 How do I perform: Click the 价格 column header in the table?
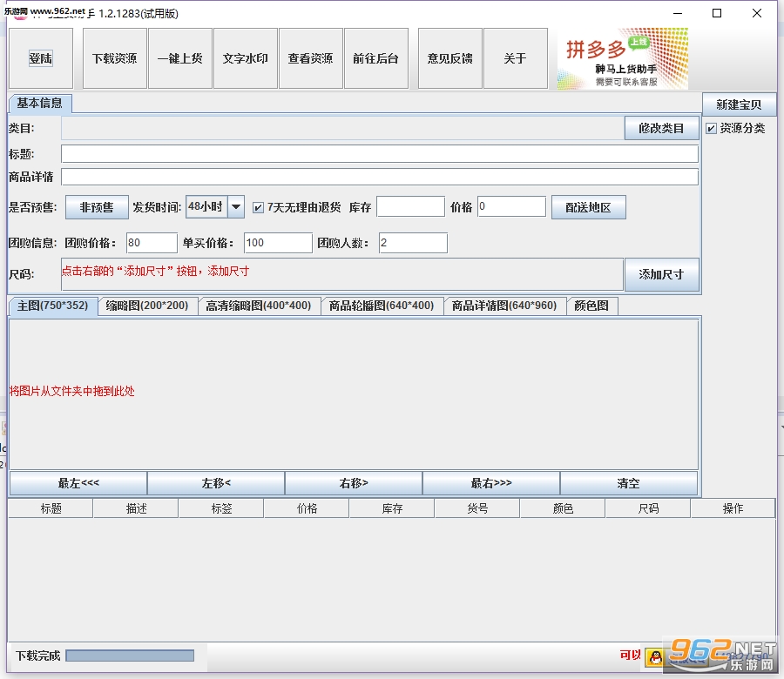[307, 508]
